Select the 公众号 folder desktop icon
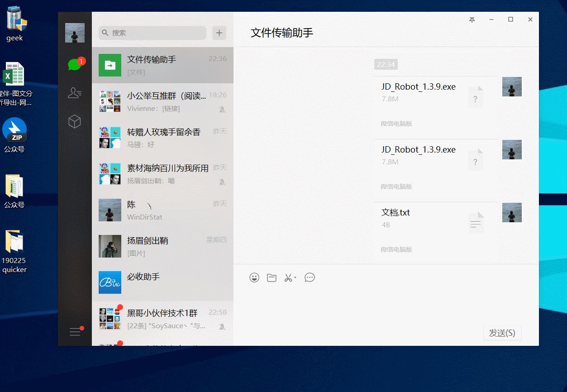Image resolution: width=567 pixels, height=392 pixels. click(x=14, y=191)
